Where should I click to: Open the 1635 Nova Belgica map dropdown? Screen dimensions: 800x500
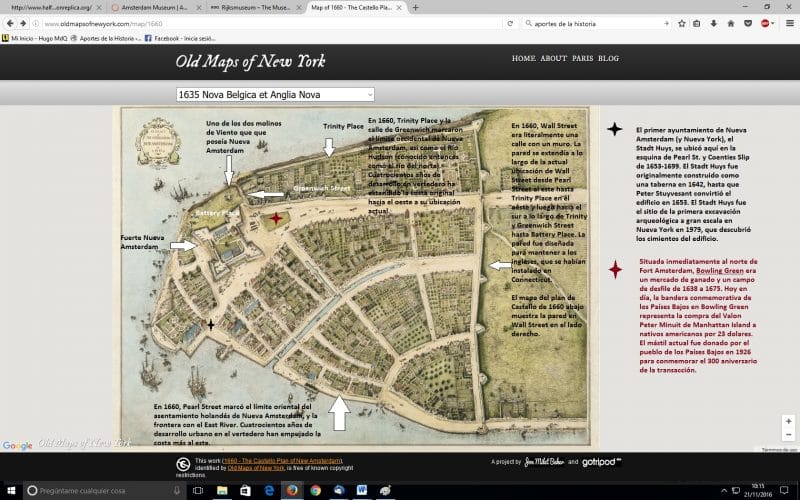click(275, 94)
